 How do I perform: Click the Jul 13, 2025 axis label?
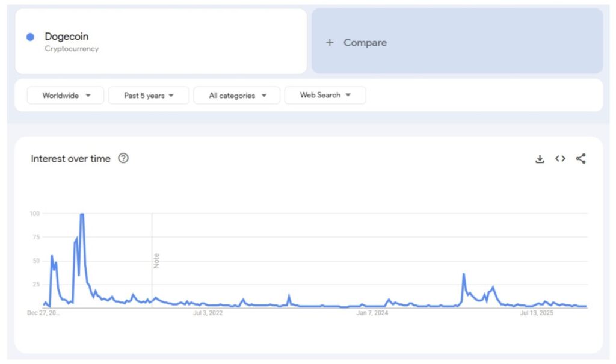tap(537, 313)
